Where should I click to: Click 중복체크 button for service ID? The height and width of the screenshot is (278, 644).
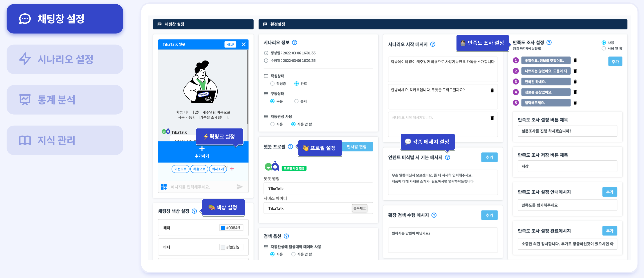click(x=359, y=208)
